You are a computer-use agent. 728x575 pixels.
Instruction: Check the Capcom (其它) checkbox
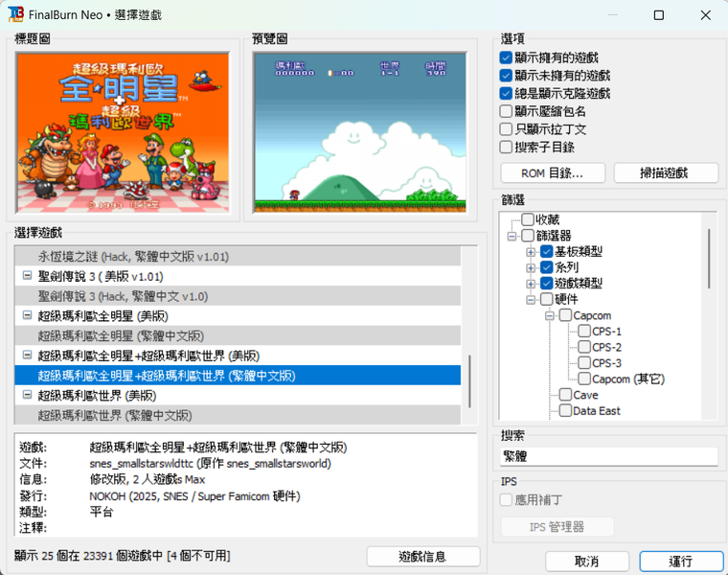click(584, 379)
